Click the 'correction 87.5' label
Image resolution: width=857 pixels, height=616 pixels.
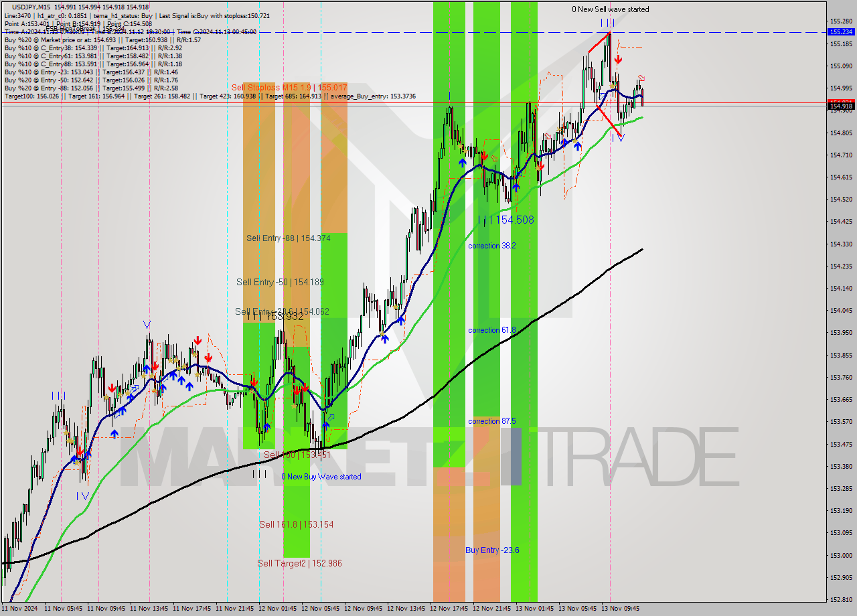coord(492,421)
